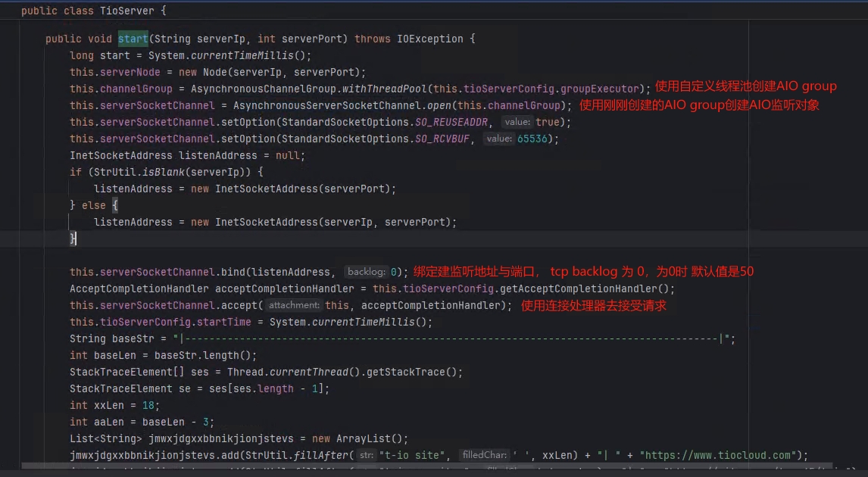Click the value: hint before 65536
Screen dimensions: 868x477
(498, 139)
